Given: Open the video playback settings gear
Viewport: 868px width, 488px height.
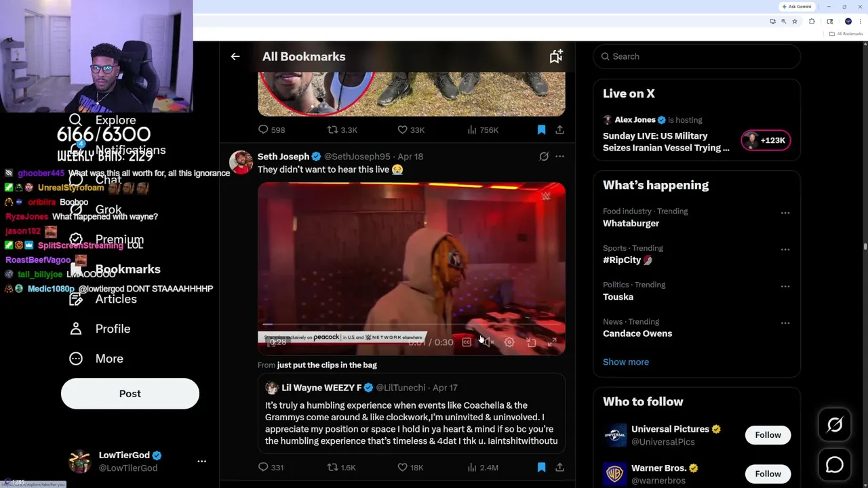Looking at the screenshot, I should [509, 342].
